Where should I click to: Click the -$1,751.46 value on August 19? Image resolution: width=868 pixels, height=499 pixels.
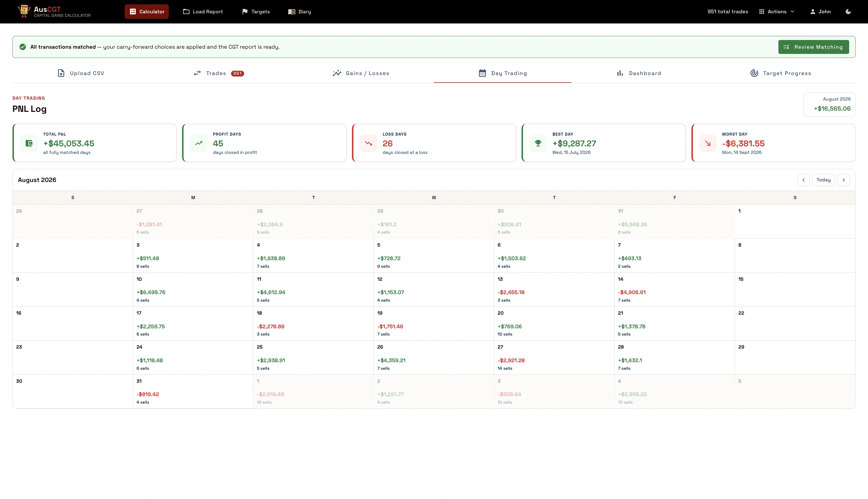[x=390, y=327]
